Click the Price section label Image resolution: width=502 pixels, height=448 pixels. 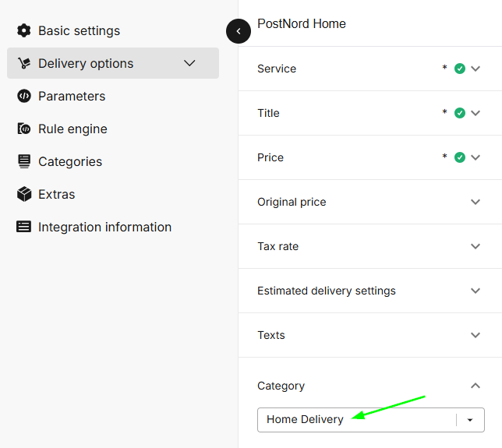pyautogui.click(x=270, y=157)
